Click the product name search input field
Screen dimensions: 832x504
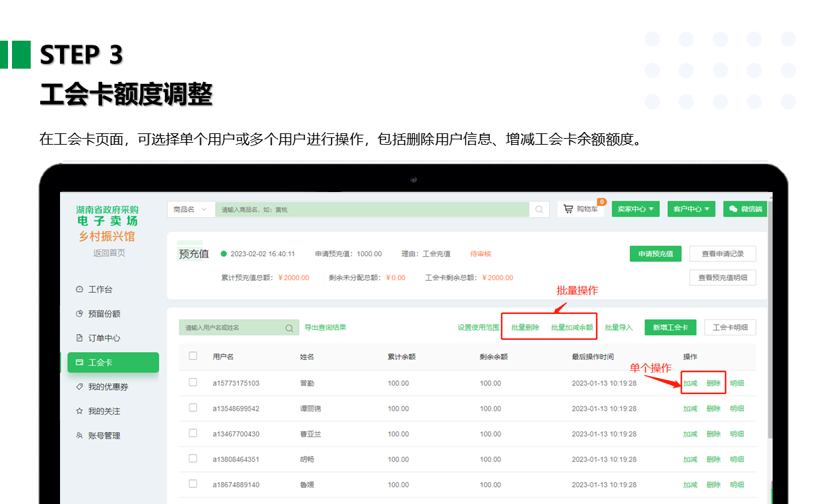372,209
